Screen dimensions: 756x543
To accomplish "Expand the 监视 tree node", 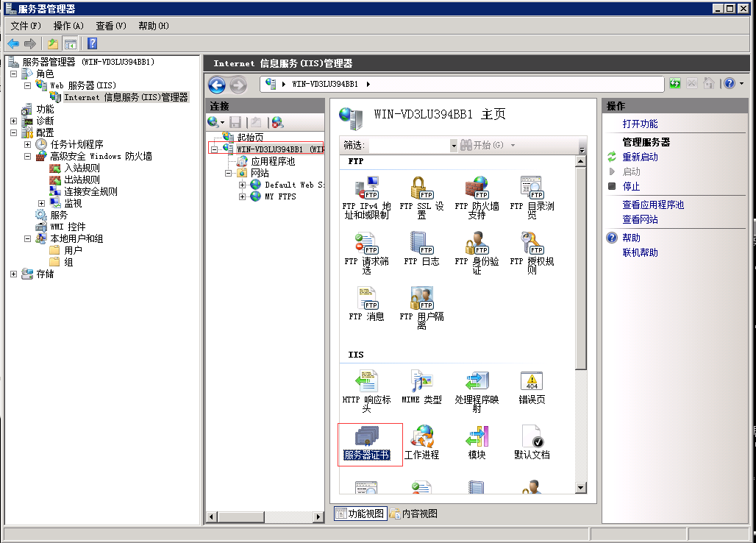I will click(41, 204).
